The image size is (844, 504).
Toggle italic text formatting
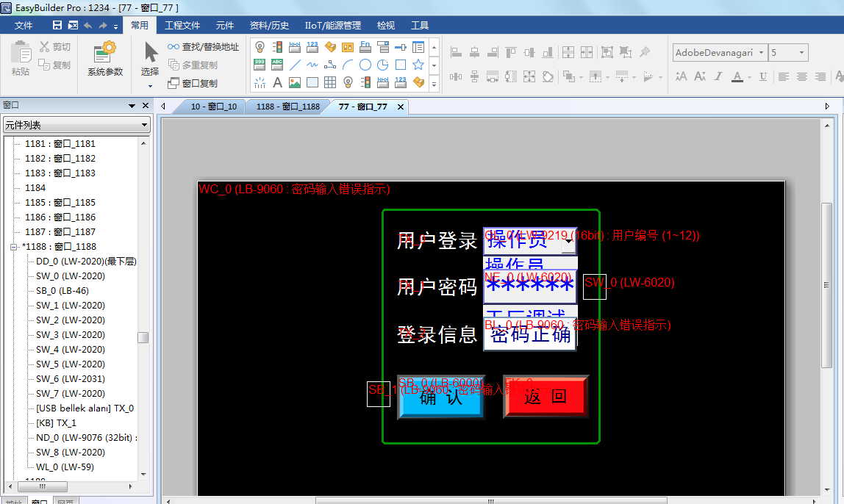coord(718,76)
